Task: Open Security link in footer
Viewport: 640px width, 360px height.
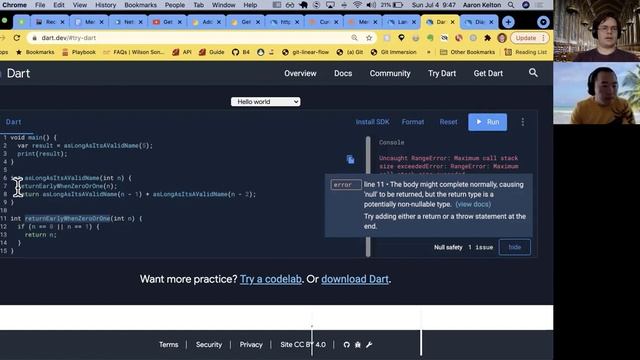Action: 209,345
